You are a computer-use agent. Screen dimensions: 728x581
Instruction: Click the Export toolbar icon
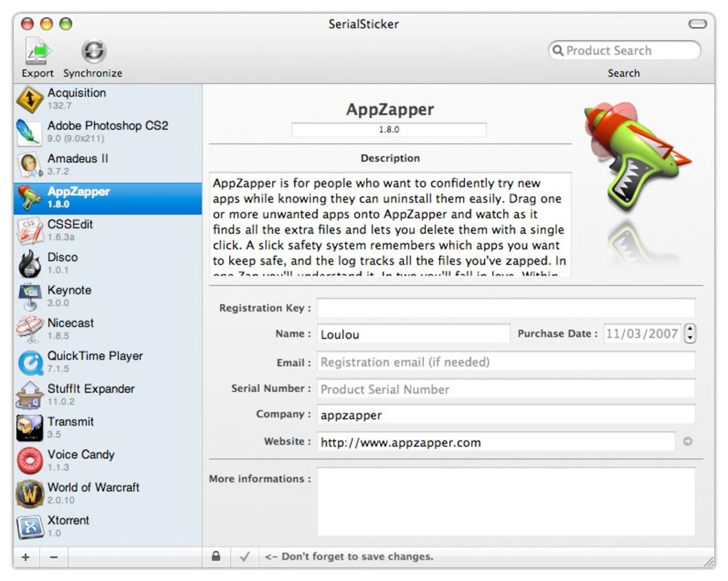point(38,52)
